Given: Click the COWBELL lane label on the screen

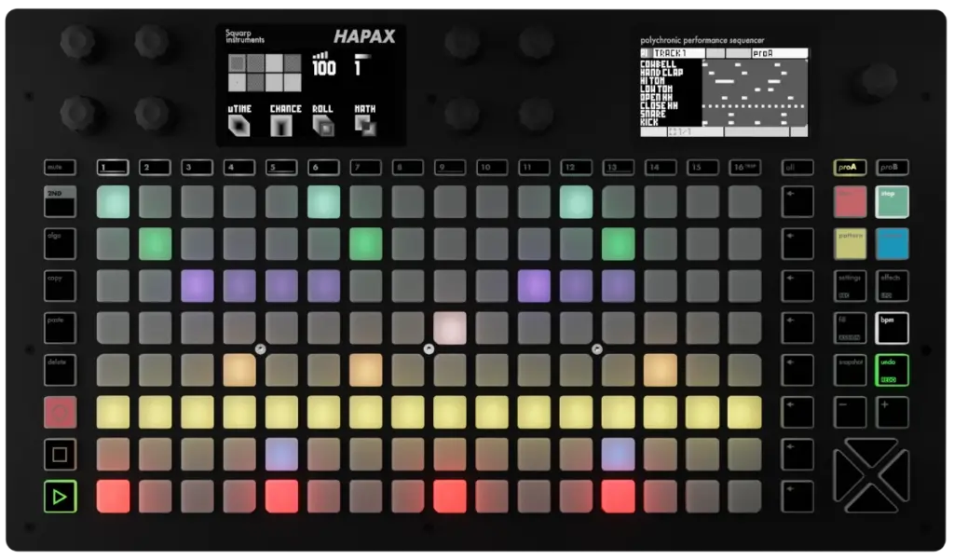Looking at the screenshot, I should pyautogui.click(x=658, y=64).
